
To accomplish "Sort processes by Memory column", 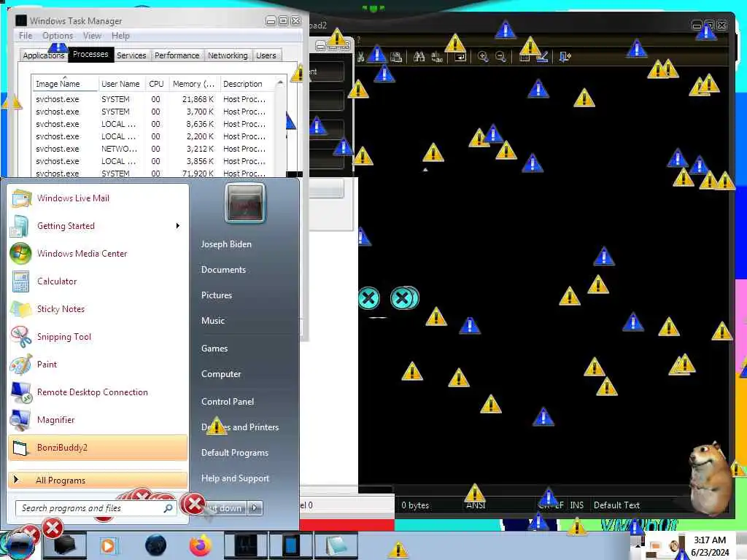I will [x=193, y=84].
